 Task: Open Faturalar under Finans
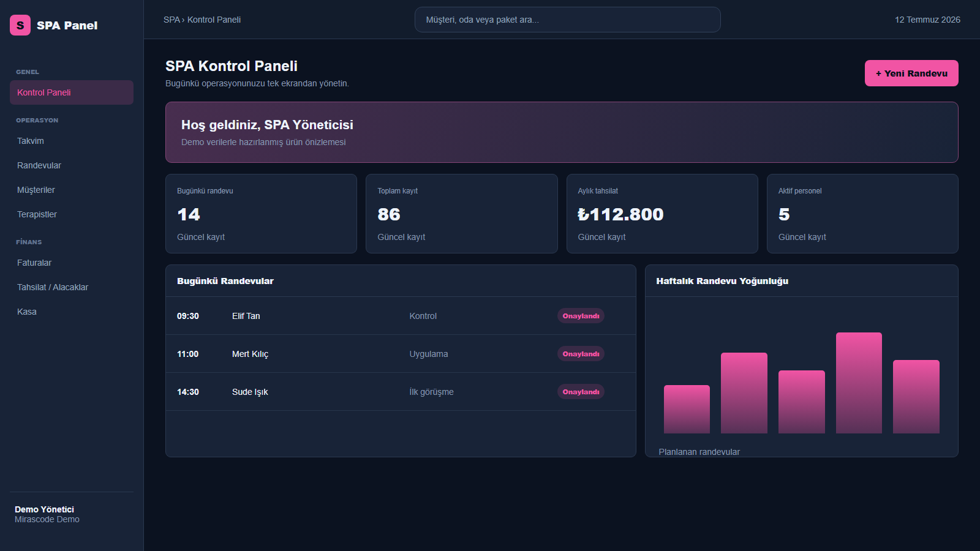pyautogui.click(x=72, y=263)
